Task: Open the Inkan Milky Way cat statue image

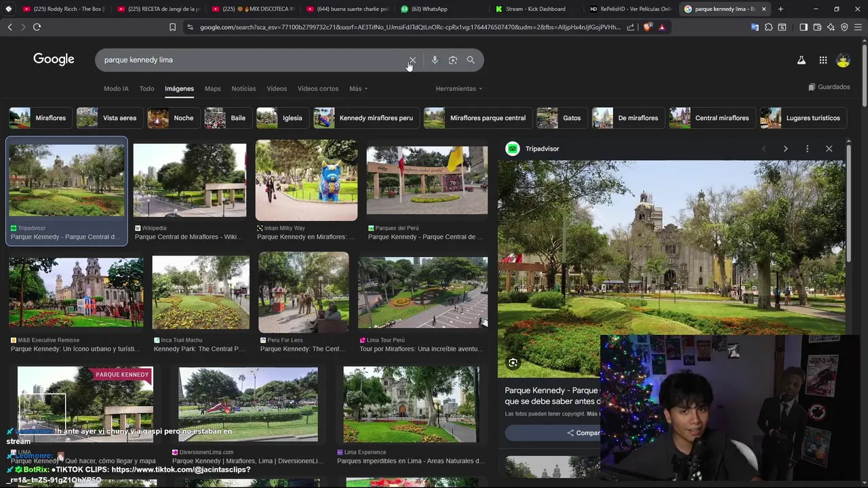Action: pyautogui.click(x=306, y=180)
